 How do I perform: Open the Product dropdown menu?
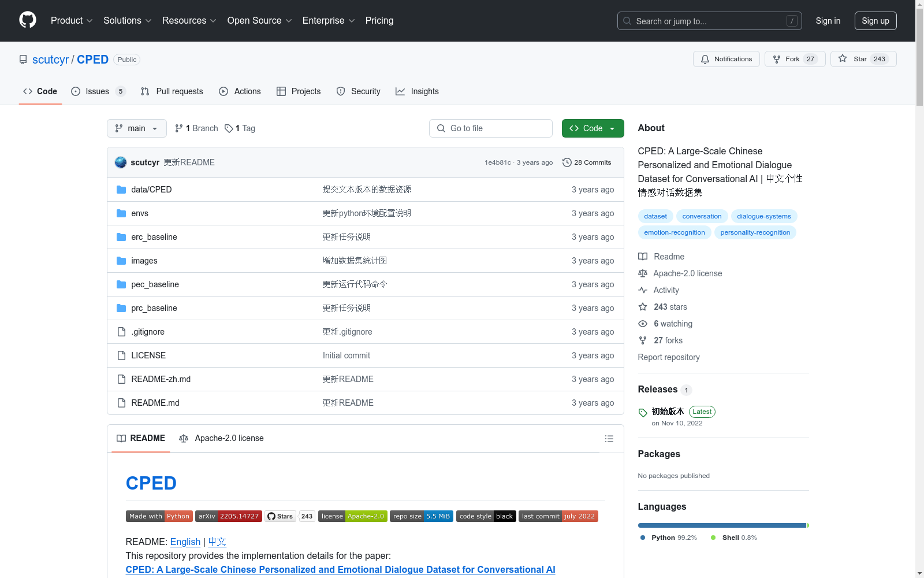72,20
